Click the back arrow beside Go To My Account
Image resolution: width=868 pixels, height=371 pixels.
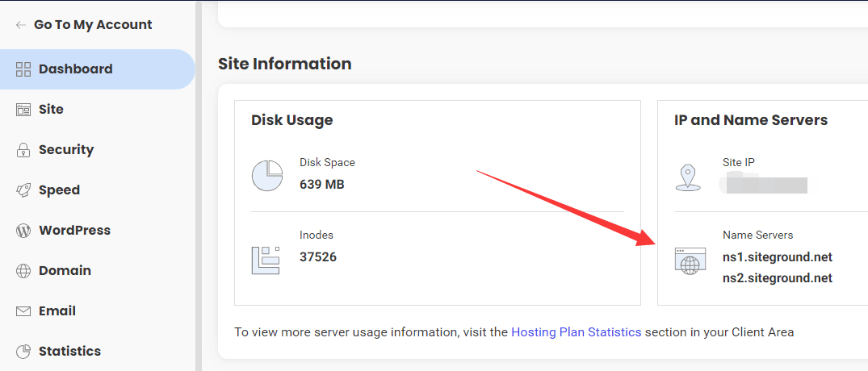pos(21,25)
